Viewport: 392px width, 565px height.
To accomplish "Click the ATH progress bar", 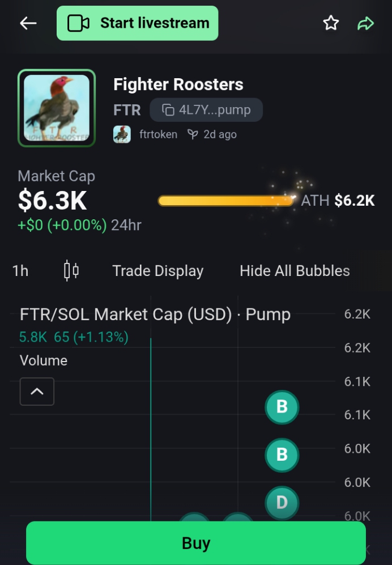I will [x=225, y=201].
